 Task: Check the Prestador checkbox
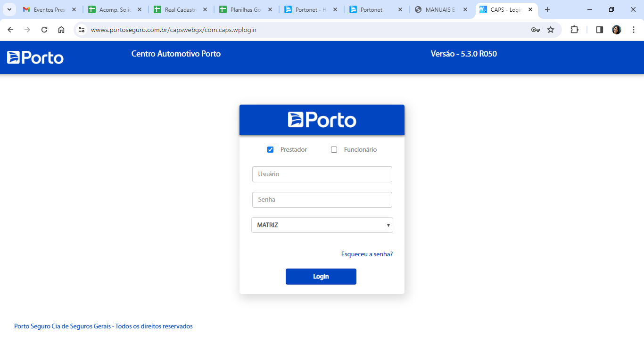click(x=270, y=150)
